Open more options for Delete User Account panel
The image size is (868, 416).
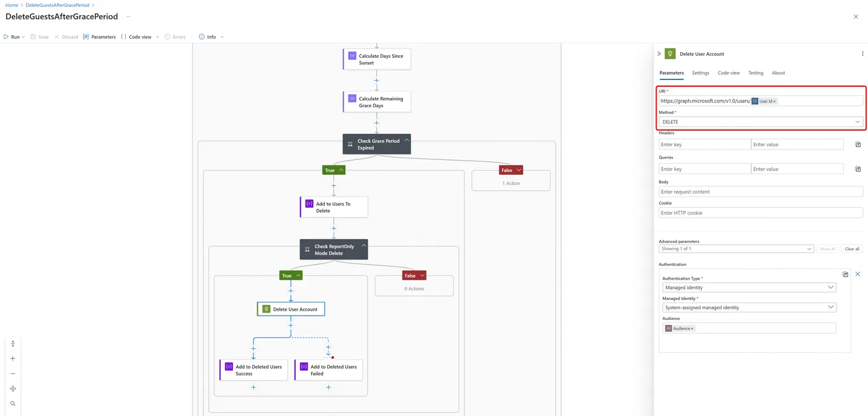click(x=862, y=54)
